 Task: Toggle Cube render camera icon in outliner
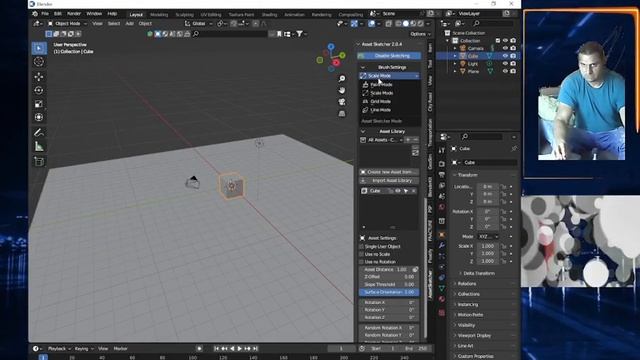tap(513, 56)
